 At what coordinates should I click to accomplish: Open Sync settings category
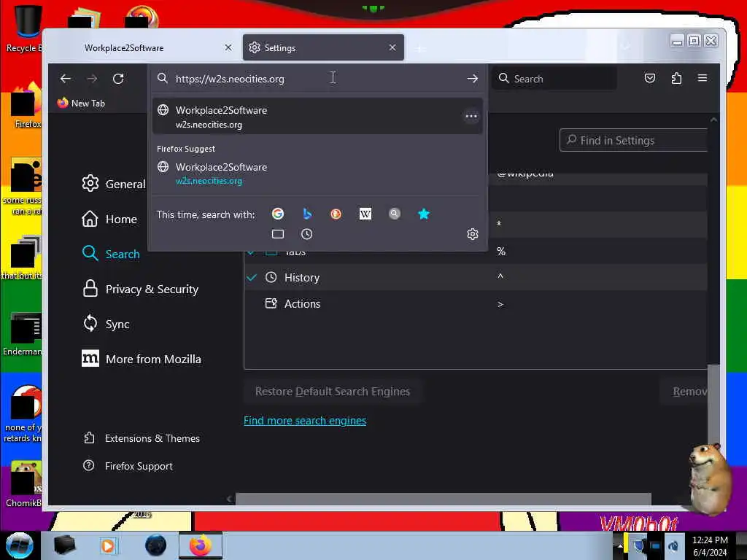(x=105, y=324)
